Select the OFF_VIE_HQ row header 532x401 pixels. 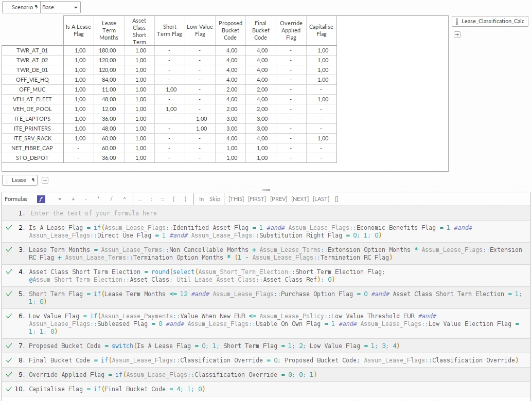tap(32, 80)
